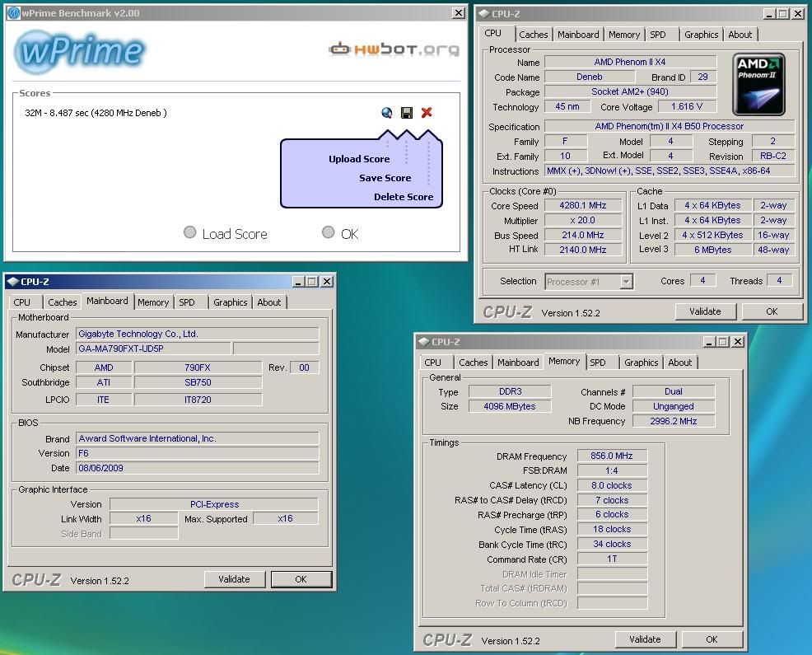Switch to About tab in the Memory CPU-Z window
This screenshot has height=655, width=812.
click(x=680, y=363)
